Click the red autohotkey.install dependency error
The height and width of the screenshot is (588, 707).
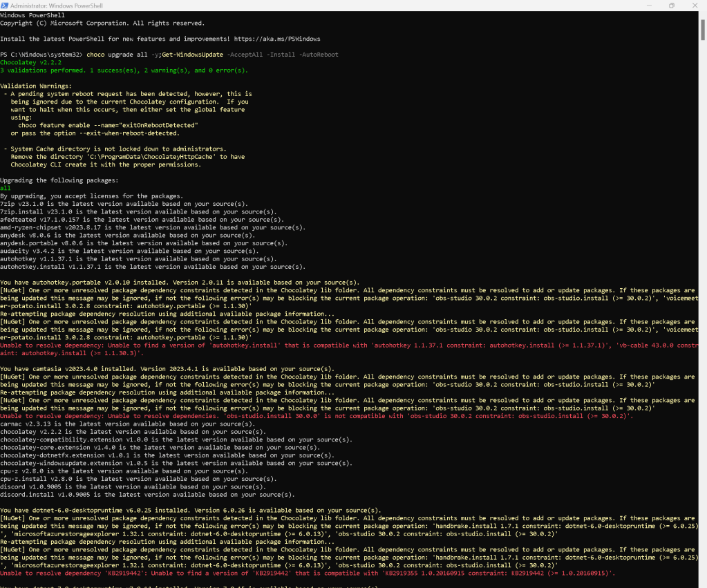click(349, 350)
